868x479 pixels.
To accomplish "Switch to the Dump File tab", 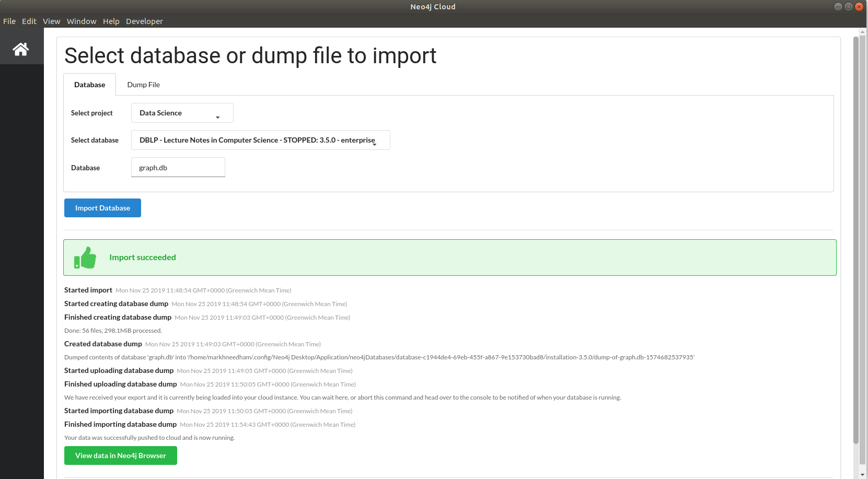I will [x=144, y=85].
